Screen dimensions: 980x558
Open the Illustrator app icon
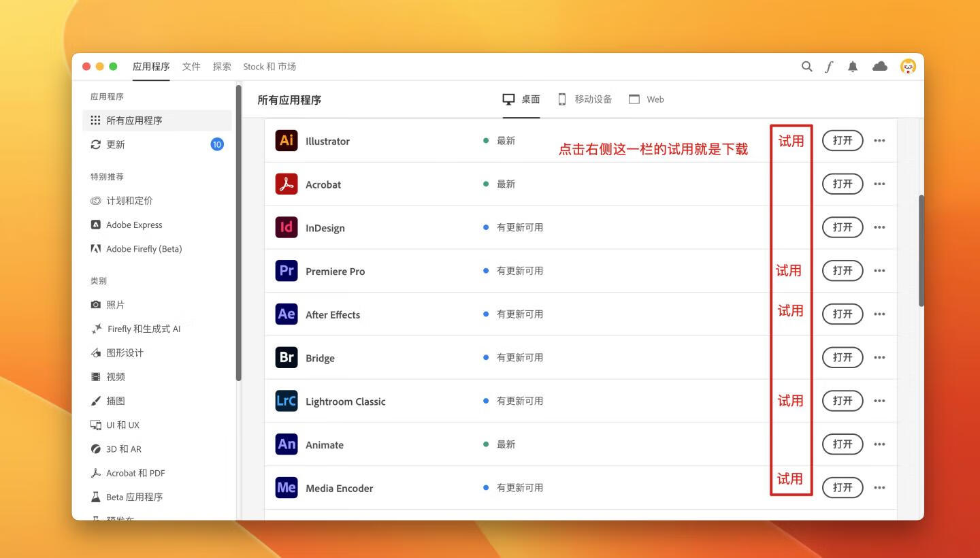tap(286, 140)
